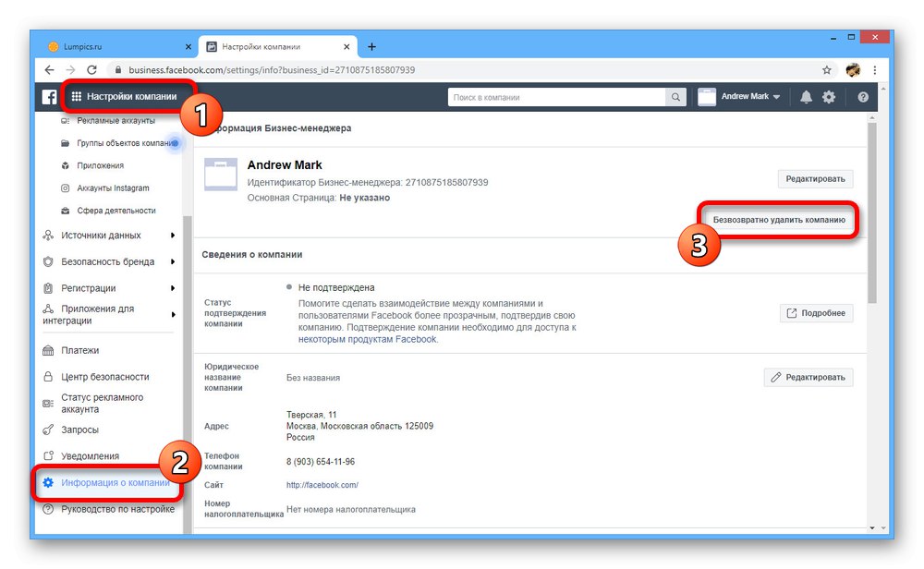Open некоторым продуктам Facebook link
Screen dimensions: 924x569
coord(368,339)
